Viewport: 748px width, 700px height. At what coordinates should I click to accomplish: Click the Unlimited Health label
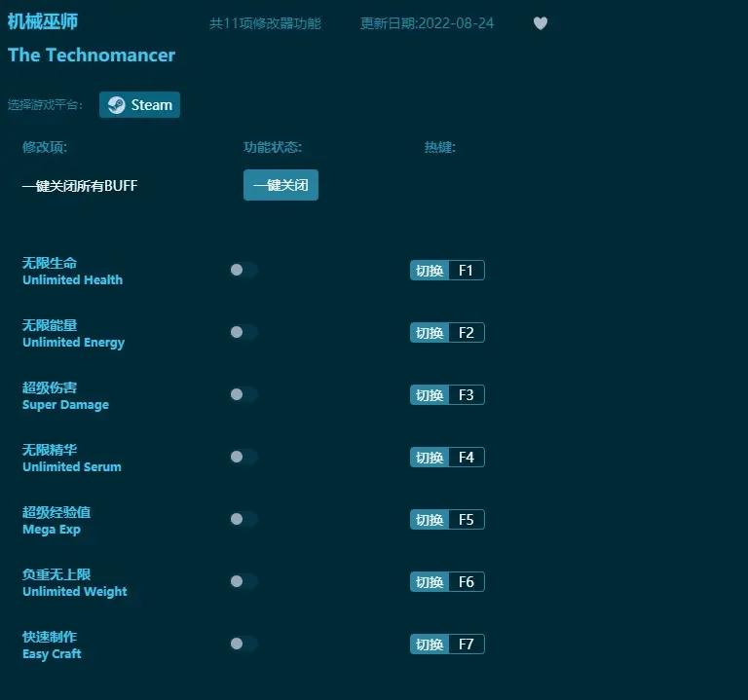click(72, 280)
